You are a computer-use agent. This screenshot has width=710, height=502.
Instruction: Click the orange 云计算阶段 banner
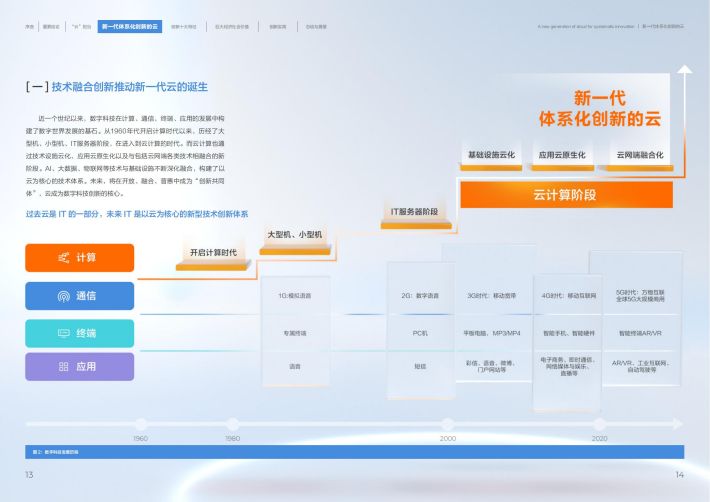[566, 195]
